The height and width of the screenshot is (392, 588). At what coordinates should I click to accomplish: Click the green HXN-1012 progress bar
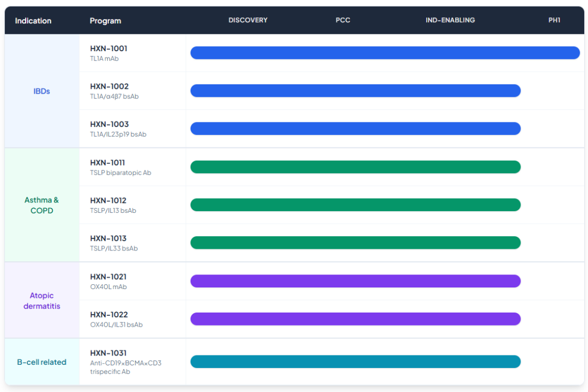356,205
